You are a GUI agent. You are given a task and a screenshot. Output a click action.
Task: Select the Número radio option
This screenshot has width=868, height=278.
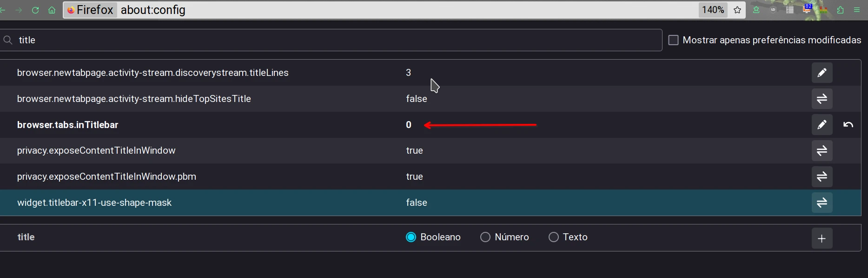[x=485, y=237]
